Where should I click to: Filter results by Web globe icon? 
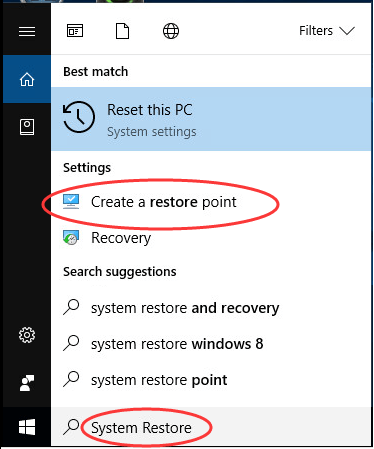[171, 31]
